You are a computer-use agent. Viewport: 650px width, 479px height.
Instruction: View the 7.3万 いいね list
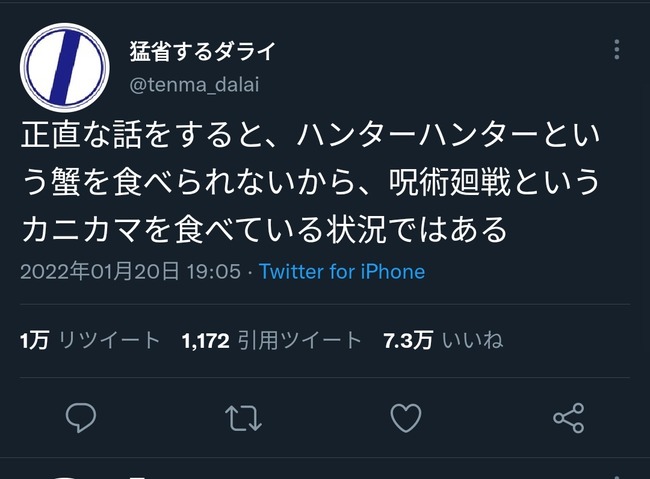pyautogui.click(x=443, y=340)
